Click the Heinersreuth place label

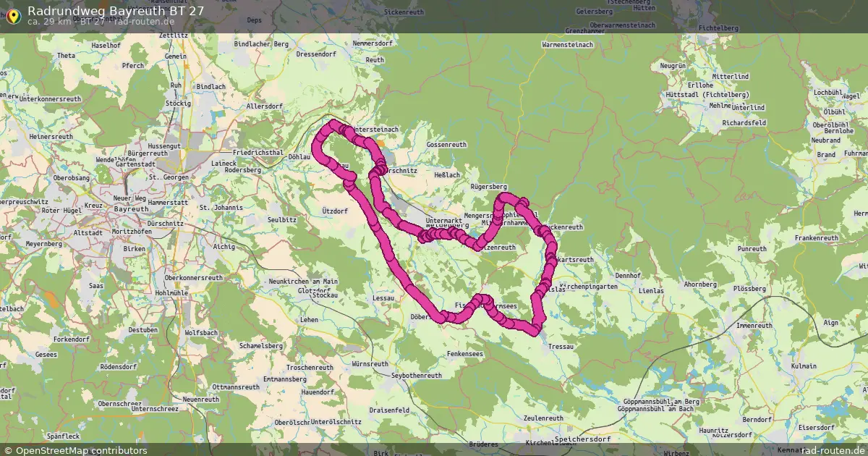pos(51,136)
